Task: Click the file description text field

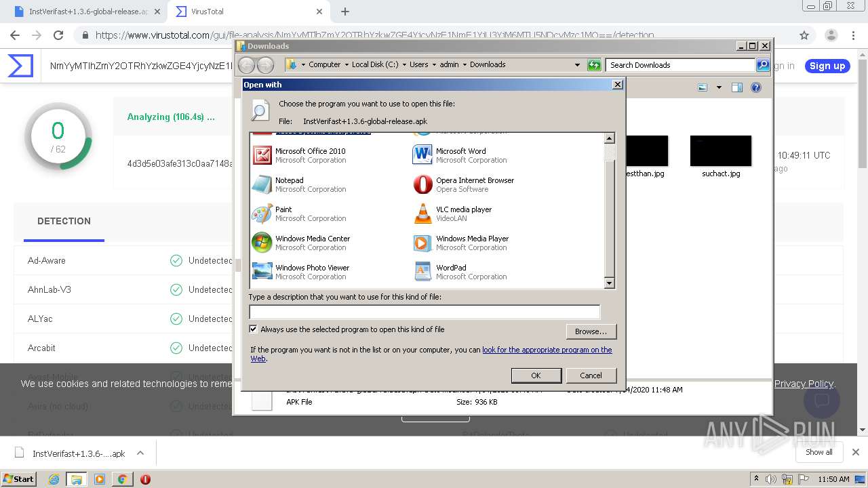Action: click(425, 312)
